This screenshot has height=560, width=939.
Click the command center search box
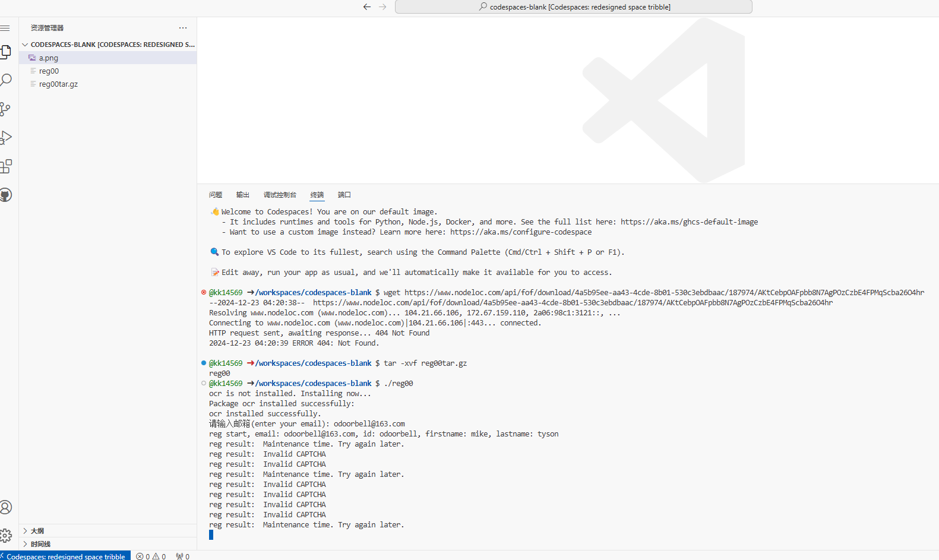point(573,7)
